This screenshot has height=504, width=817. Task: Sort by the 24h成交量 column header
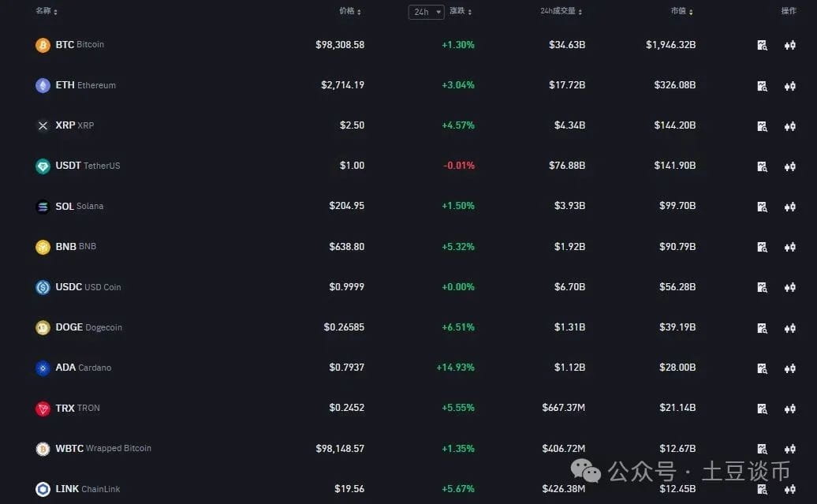tap(561, 11)
